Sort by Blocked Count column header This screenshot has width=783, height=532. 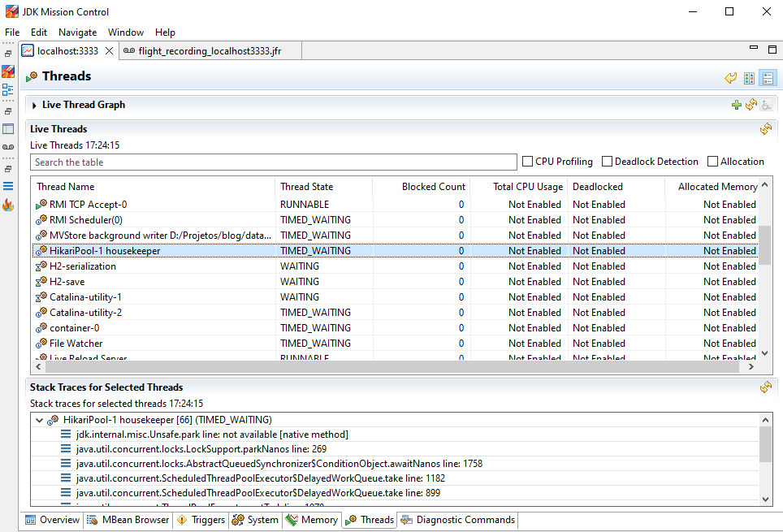[x=421, y=187]
